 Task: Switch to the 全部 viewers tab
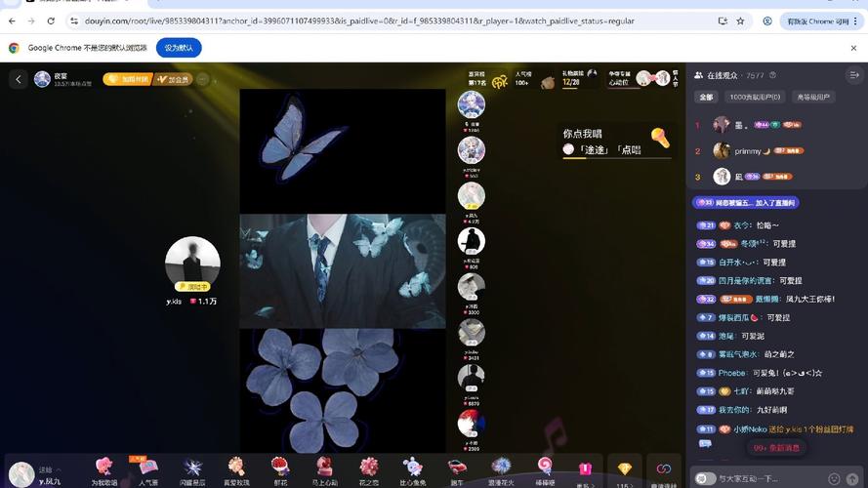pyautogui.click(x=706, y=97)
